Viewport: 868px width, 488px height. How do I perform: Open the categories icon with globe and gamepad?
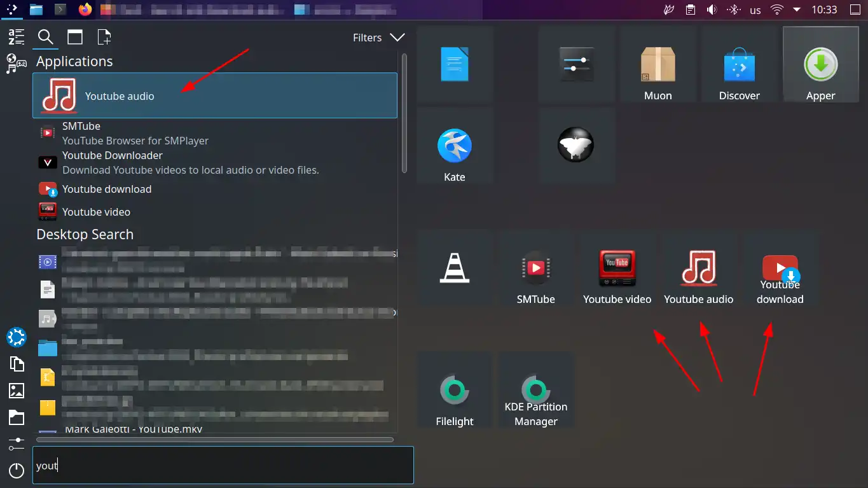(x=17, y=63)
